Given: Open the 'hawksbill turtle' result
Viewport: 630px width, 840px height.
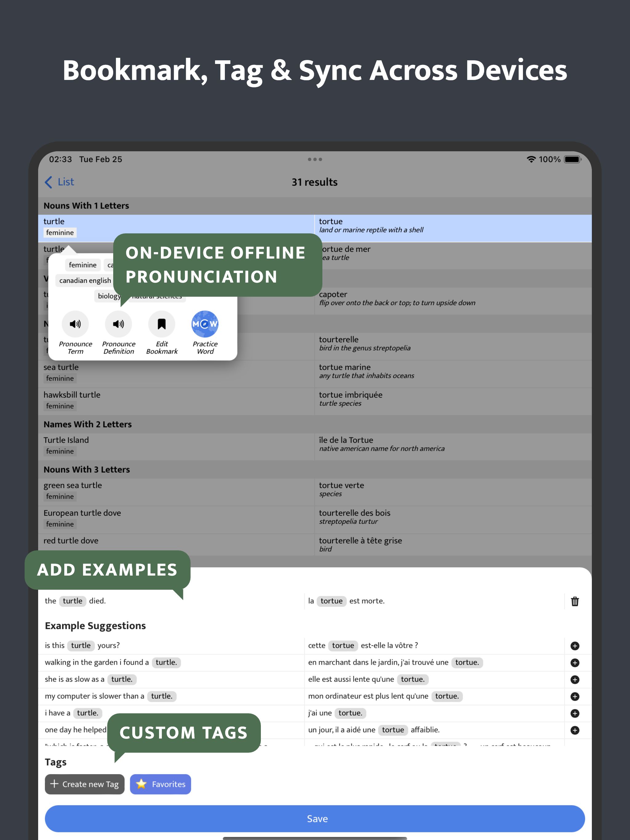Looking at the screenshot, I should coord(176,401).
